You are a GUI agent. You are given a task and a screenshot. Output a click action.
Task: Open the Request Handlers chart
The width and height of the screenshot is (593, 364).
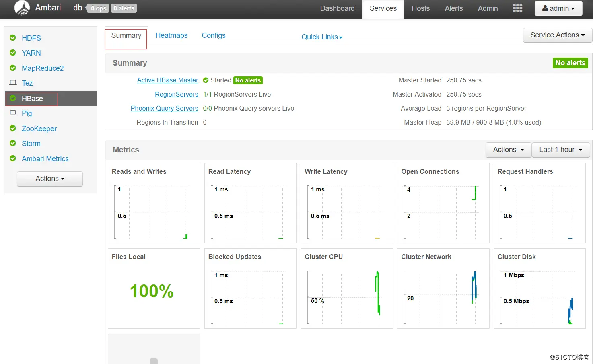pos(539,203)
